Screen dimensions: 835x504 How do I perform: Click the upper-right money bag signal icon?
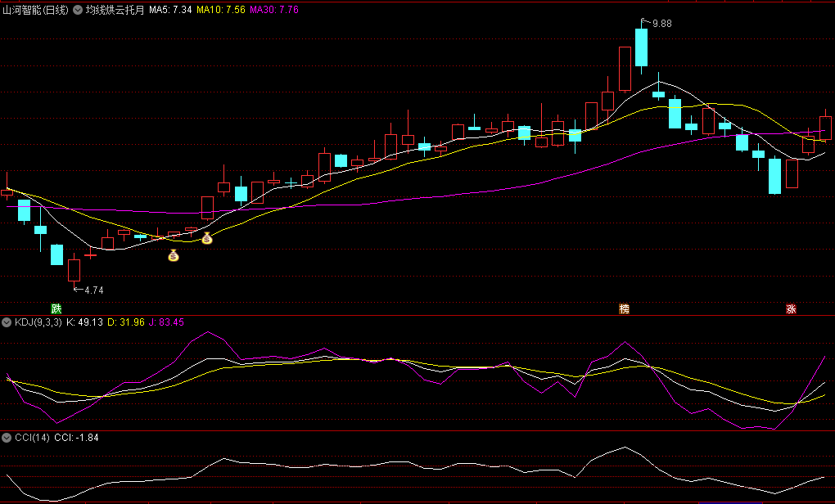point(207,238)
